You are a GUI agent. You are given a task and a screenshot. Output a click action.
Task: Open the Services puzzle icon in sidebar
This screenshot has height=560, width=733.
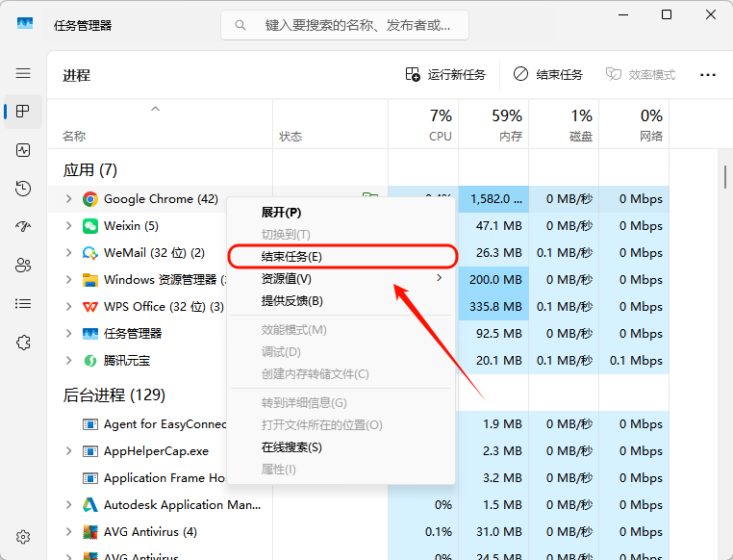coord(23,343)
